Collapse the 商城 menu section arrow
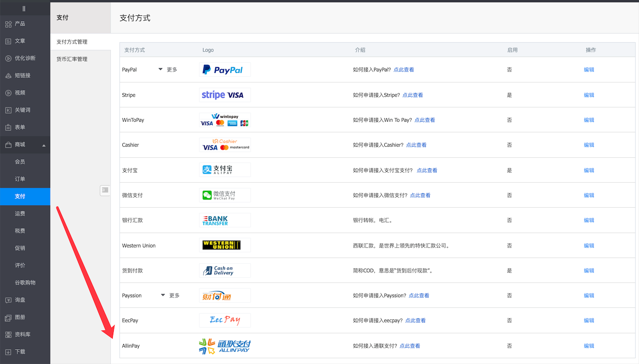The height and width of the screenshot is (364, 639). [44, 145]
